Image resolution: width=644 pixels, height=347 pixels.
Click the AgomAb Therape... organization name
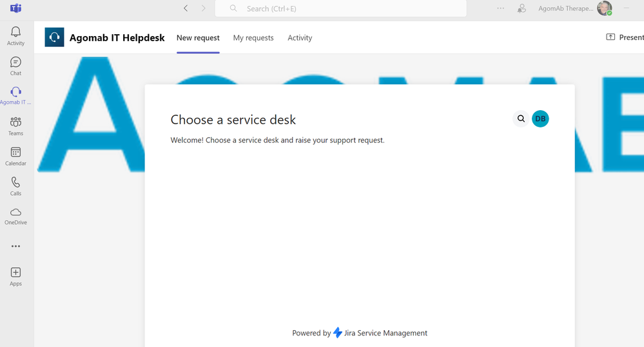[565, 8]
